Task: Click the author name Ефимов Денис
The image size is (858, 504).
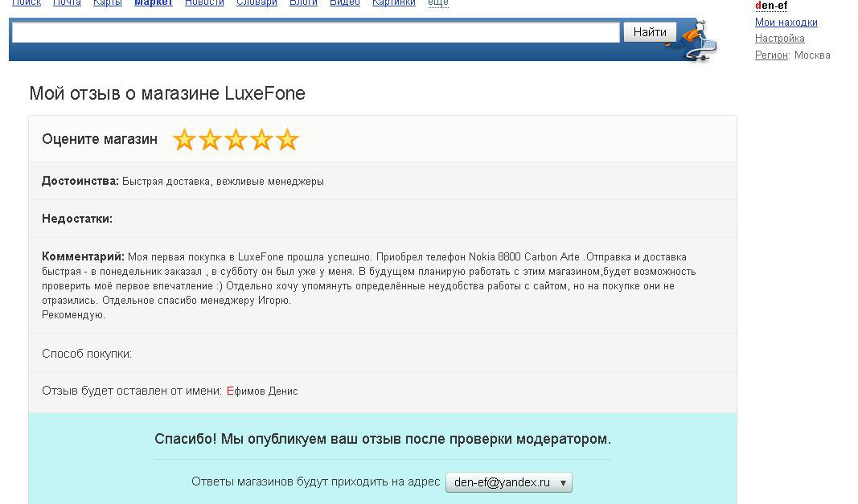Action: tap(262, 391)
